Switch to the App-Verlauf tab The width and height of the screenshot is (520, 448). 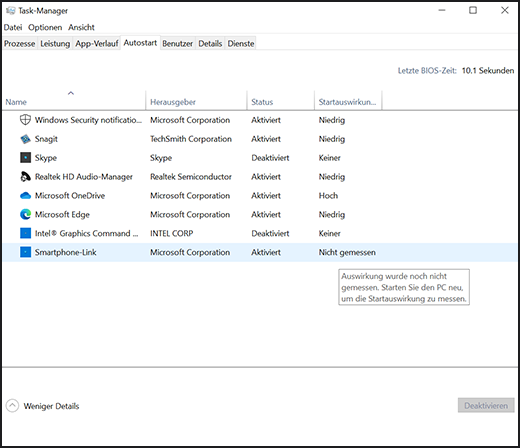[97, 44]
